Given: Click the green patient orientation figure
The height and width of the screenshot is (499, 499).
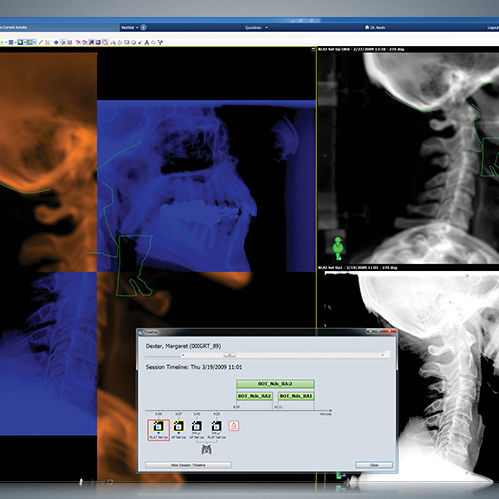Looking at the screenshot, I should [338, 248].
